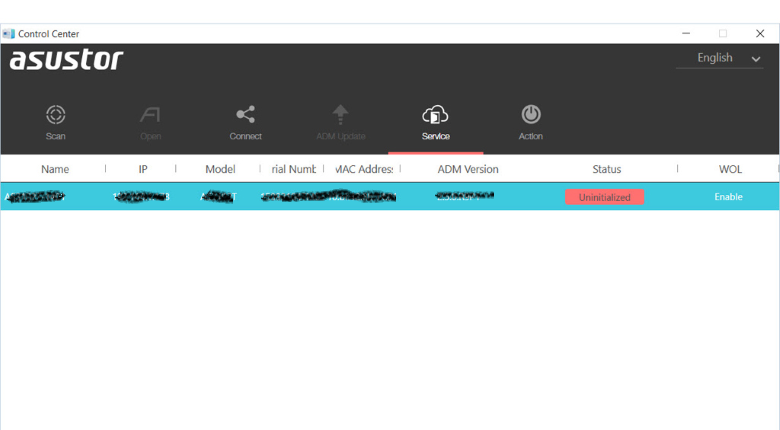Viewport: 780px width, 430px height.
Task: Open the Connect share icon
Action: click(246, 114)
